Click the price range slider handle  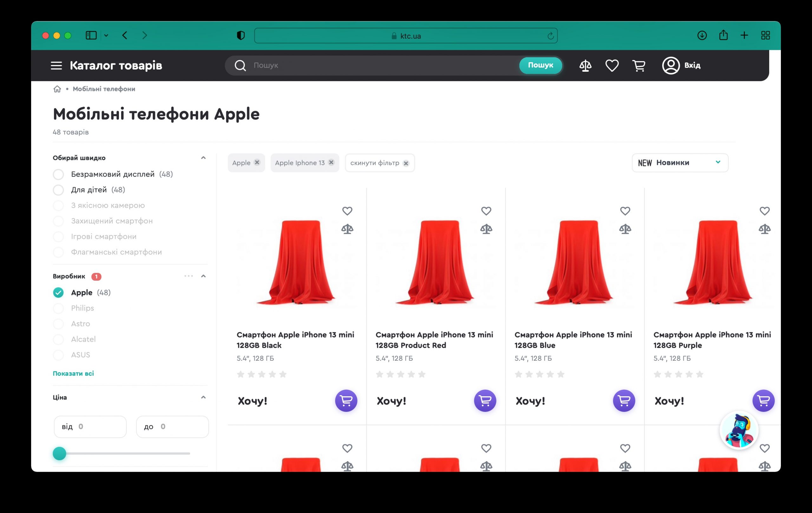pyautogui.click(x=60, y=454)
